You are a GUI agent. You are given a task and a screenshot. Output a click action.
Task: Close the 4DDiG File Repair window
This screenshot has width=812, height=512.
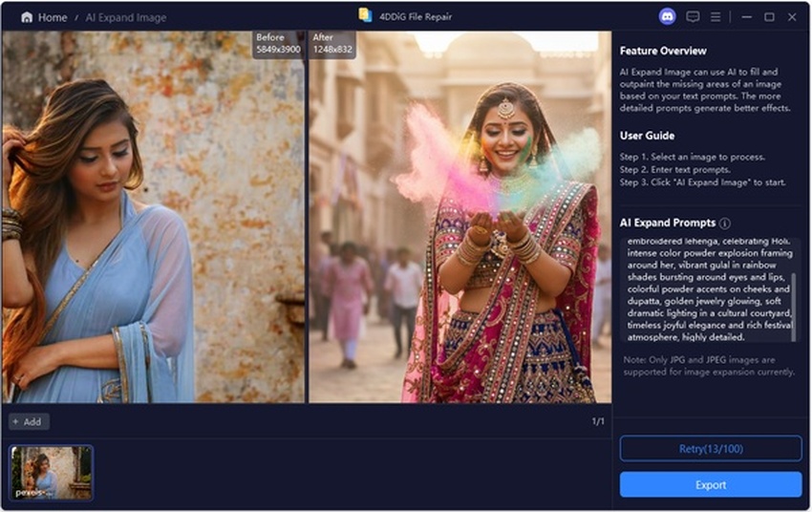792,17
